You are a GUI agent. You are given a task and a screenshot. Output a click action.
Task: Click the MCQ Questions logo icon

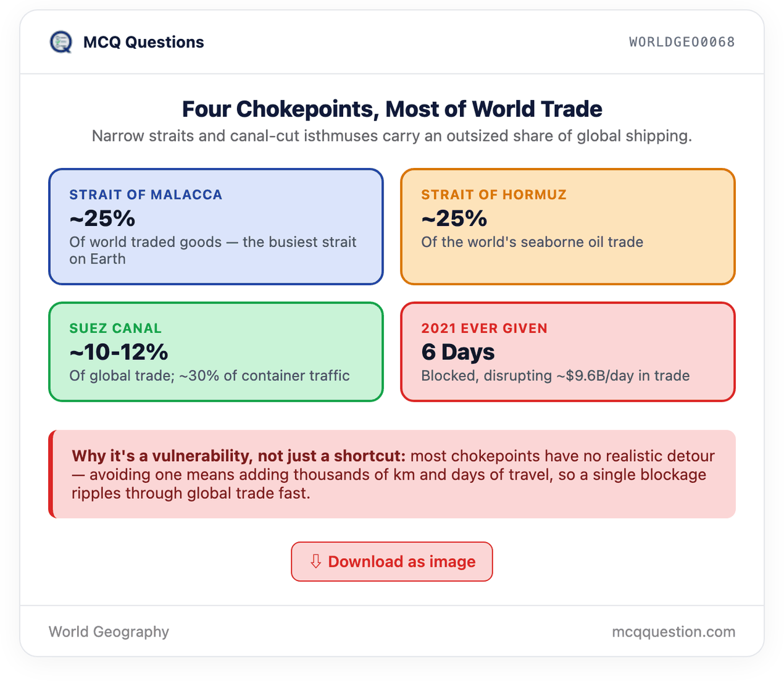60,42
